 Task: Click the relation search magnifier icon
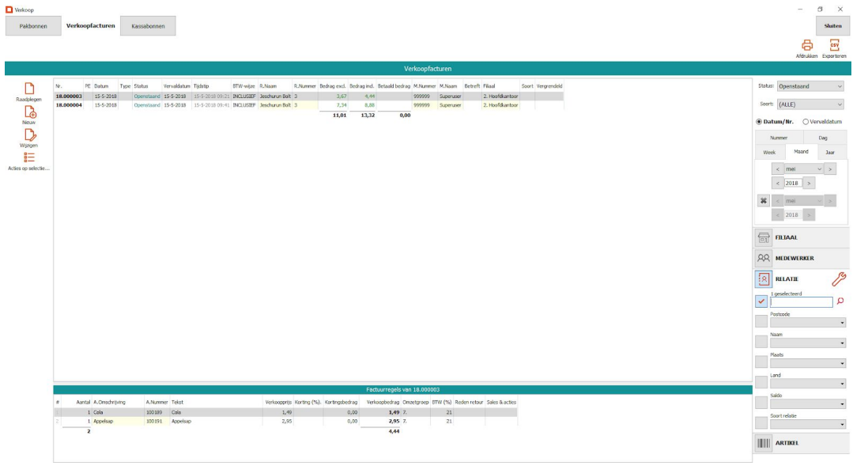(840, 301)
